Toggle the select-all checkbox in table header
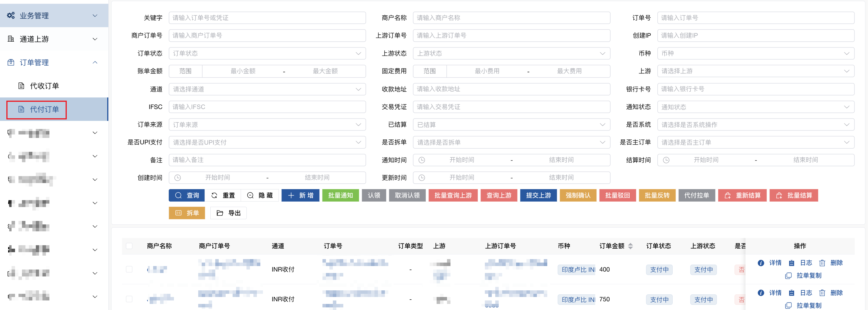The image size is (868, 310). (x=129, y=246)
